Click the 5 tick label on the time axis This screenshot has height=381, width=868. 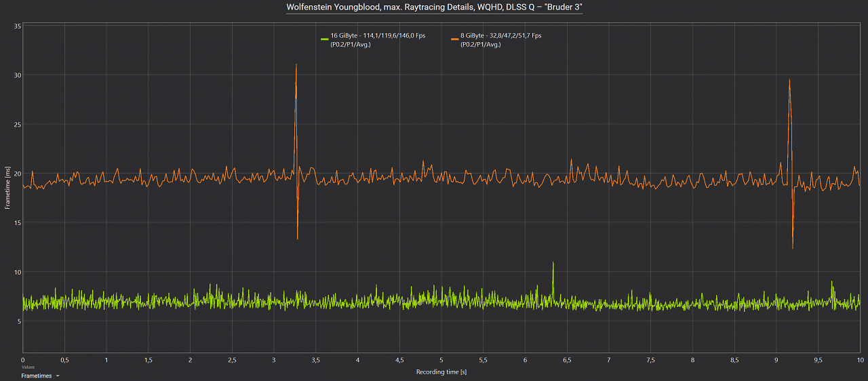tap(441, 359)
